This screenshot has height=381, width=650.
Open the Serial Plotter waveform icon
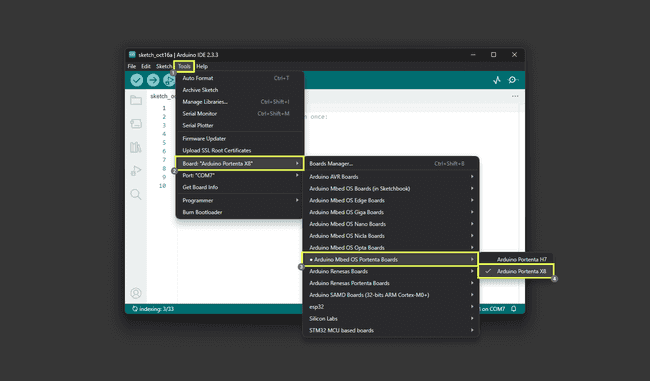[497, 80]
